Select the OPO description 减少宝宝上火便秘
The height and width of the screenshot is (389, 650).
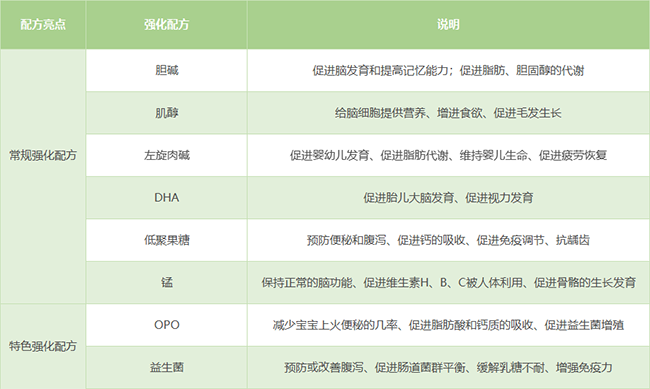pos(449,325)
